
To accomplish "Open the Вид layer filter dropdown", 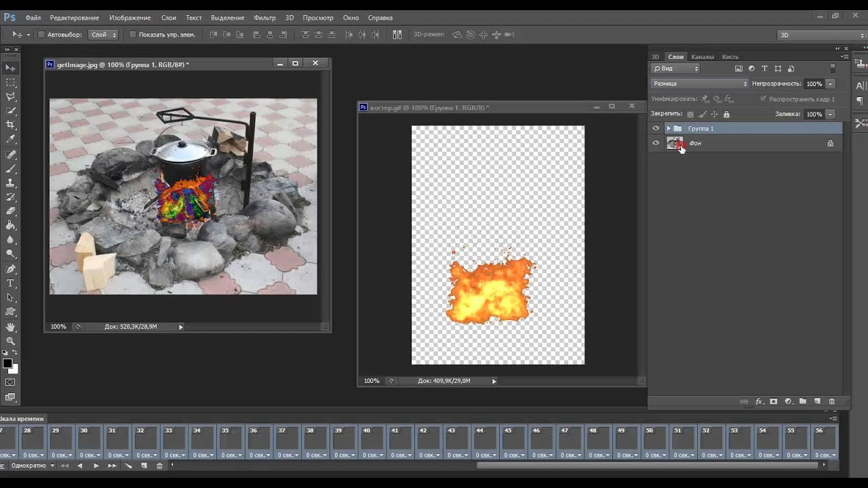I will point(675,68).
